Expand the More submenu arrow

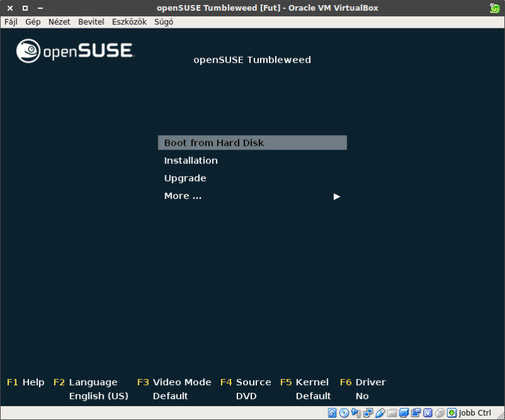[x=336, y=196]
